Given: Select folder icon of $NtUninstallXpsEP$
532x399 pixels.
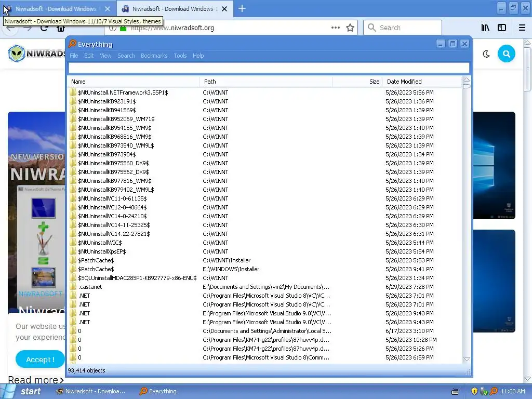Looking at the screenshot, I should pyautogui.click(x=73, y=251).
